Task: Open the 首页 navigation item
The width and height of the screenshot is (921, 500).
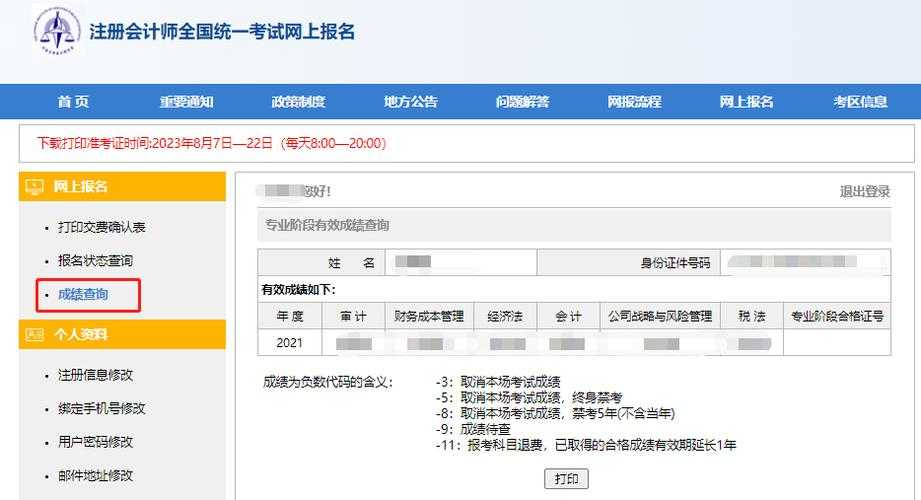Action: pos(73,102)
